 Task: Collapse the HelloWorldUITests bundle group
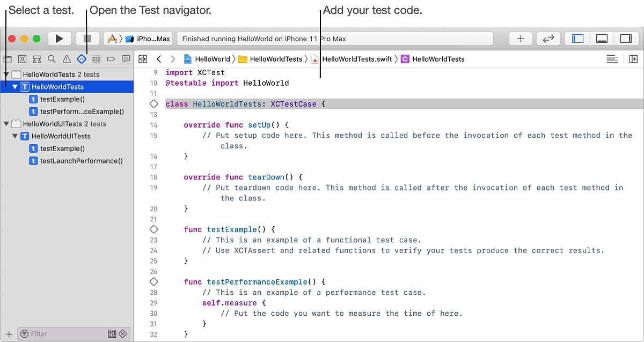(6, 124)
